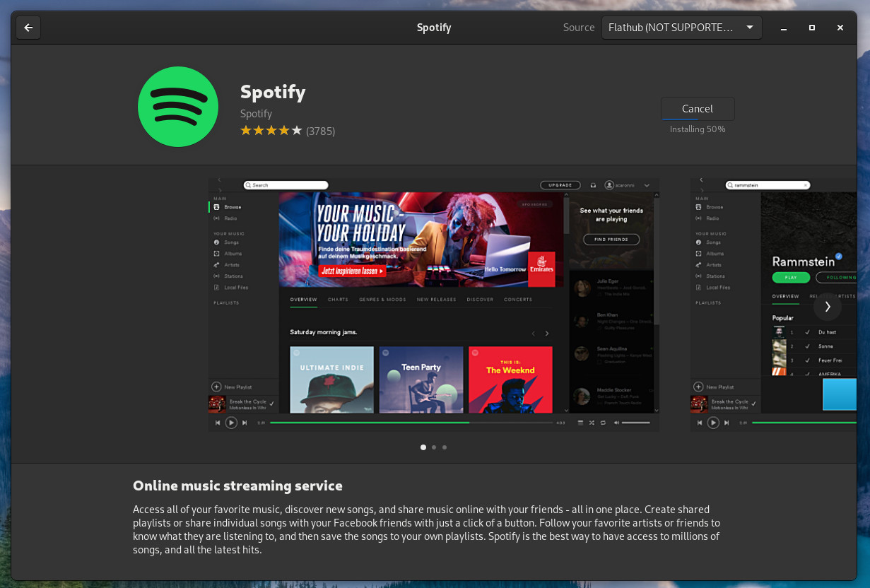Screen dimensions: 870x588
Task: Click the review count (3785)
Action: point(321,131)
